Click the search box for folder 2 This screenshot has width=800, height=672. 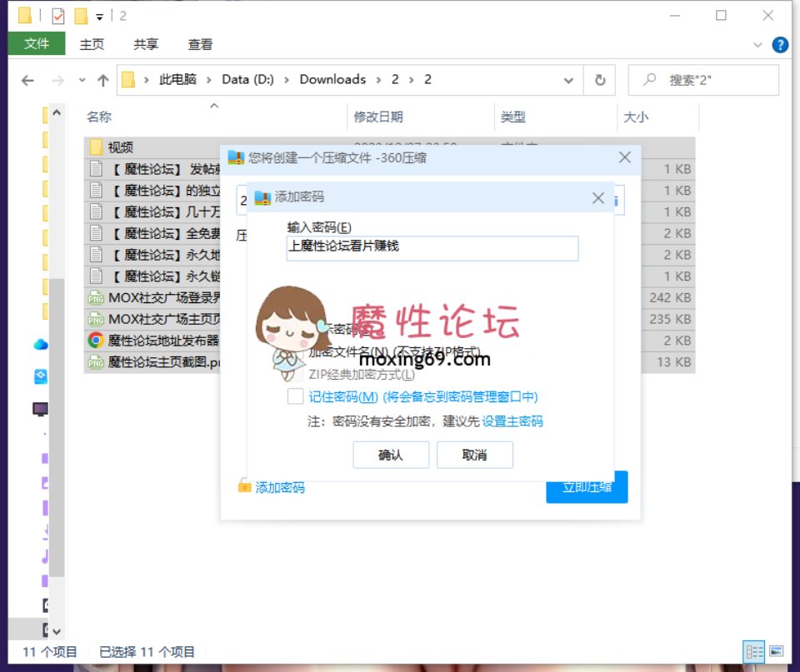pyautogui.click(x=704, y=80)
